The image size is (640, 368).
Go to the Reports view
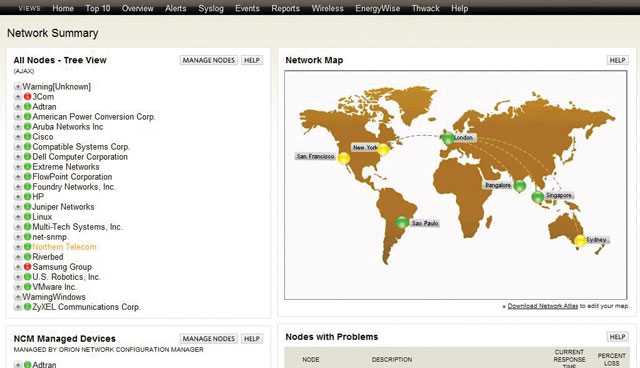coord(285,8)
